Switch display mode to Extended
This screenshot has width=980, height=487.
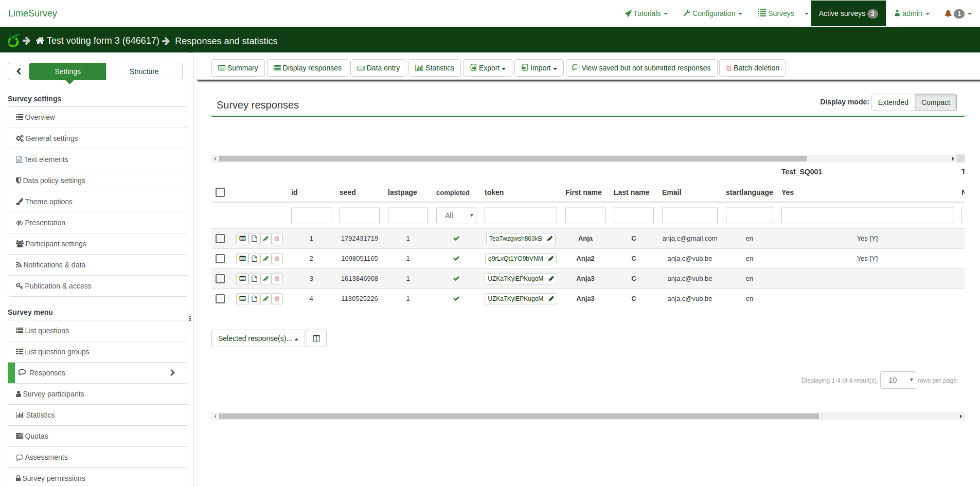coord(893,102)
